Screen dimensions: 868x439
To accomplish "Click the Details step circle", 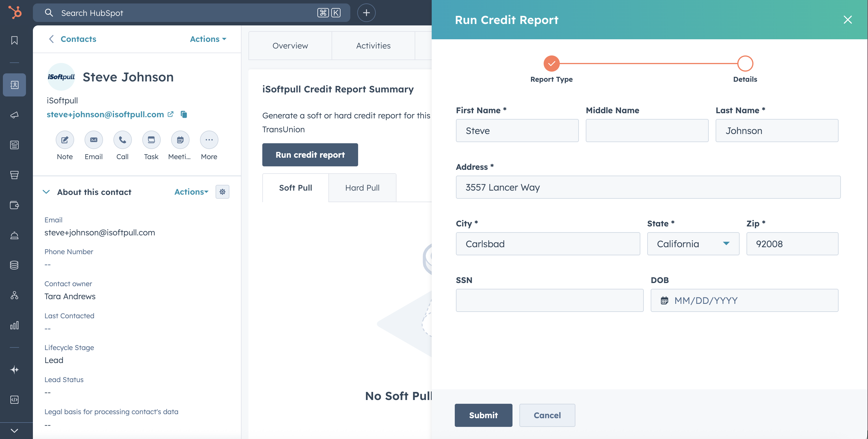I will point(745,63).
